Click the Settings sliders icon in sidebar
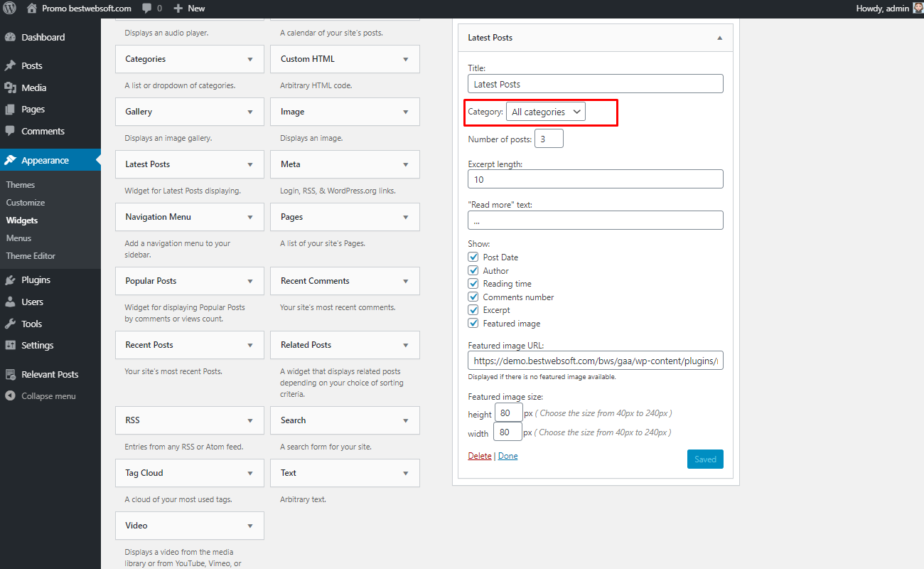 (x=10, y=345)
